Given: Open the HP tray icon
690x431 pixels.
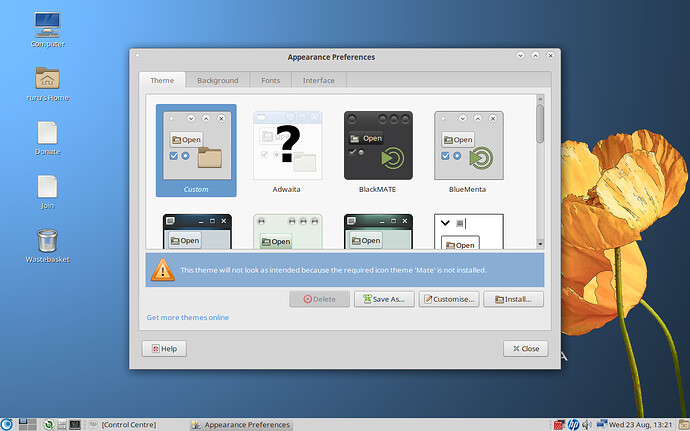Looking at the screenshot, I should [x=573, y=424].
